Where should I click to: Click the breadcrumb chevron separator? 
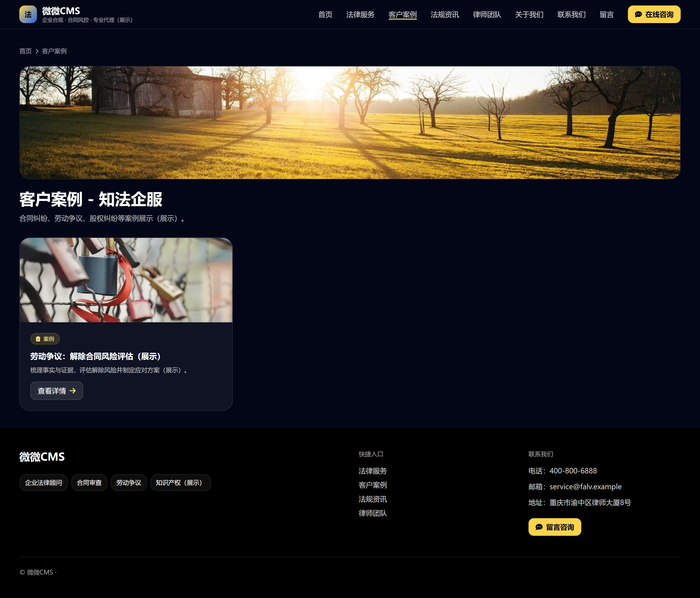(x=37, y=51)
